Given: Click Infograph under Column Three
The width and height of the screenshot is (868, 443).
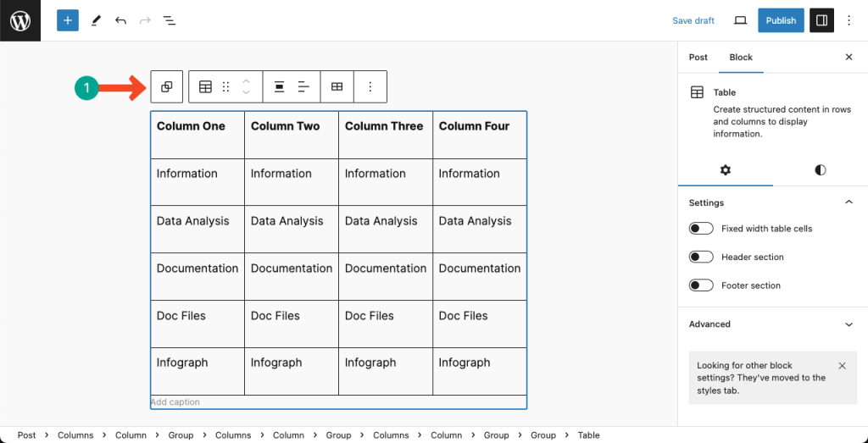Looking at the screenshot, I should [x=386, y=371].
